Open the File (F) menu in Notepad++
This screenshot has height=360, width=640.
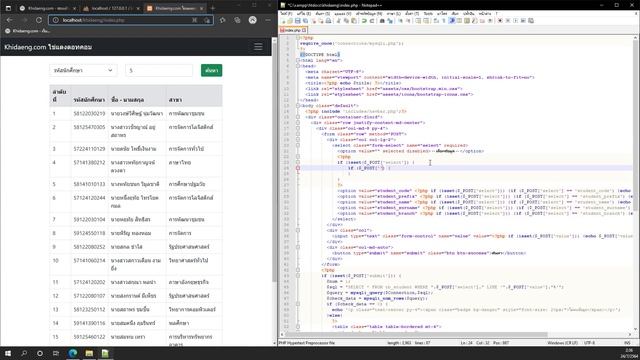click(286, 13)
